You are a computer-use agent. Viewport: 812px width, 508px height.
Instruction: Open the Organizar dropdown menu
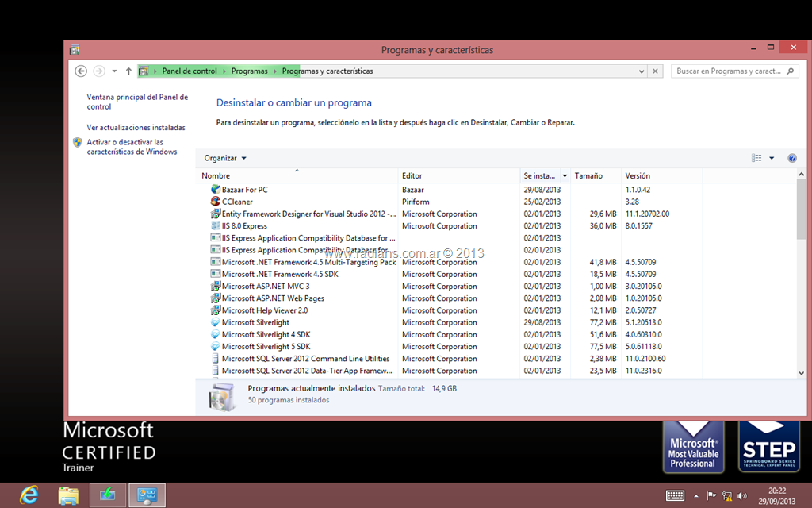click(225, 158)
